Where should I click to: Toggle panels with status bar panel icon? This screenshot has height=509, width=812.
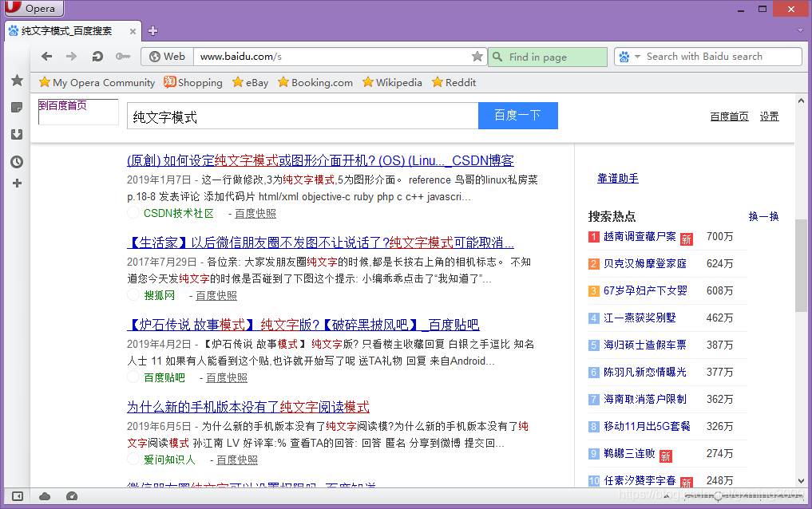click(x=17, y=496)
